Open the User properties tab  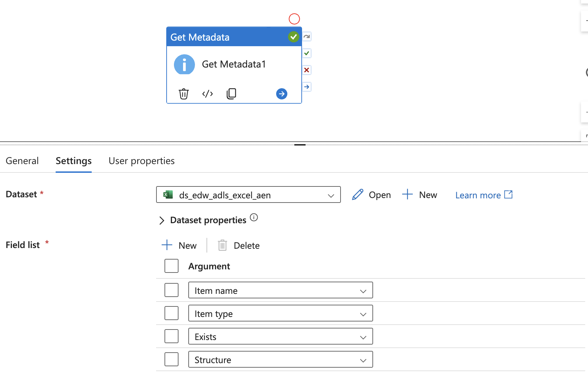(141, 161)
